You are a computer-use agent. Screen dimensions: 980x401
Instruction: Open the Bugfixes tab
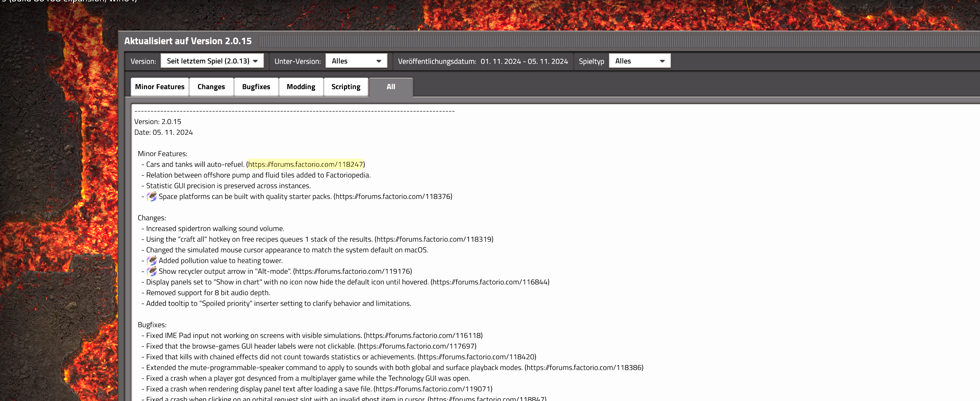(256, 87)
